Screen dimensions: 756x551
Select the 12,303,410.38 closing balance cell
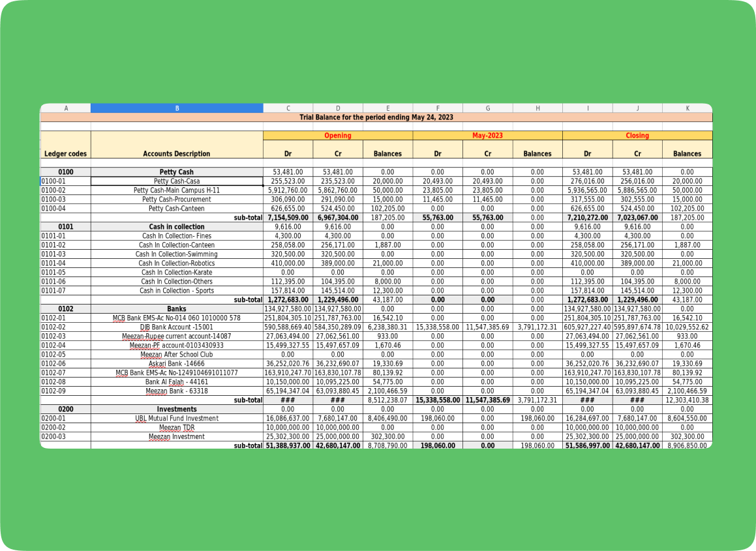pos(687,400)
